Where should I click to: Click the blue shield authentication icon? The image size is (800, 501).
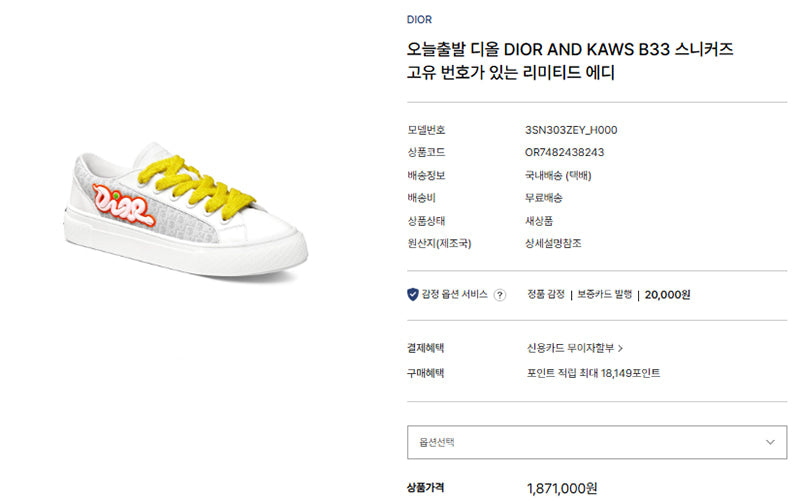pyautogui.click(x=413, y=294)
